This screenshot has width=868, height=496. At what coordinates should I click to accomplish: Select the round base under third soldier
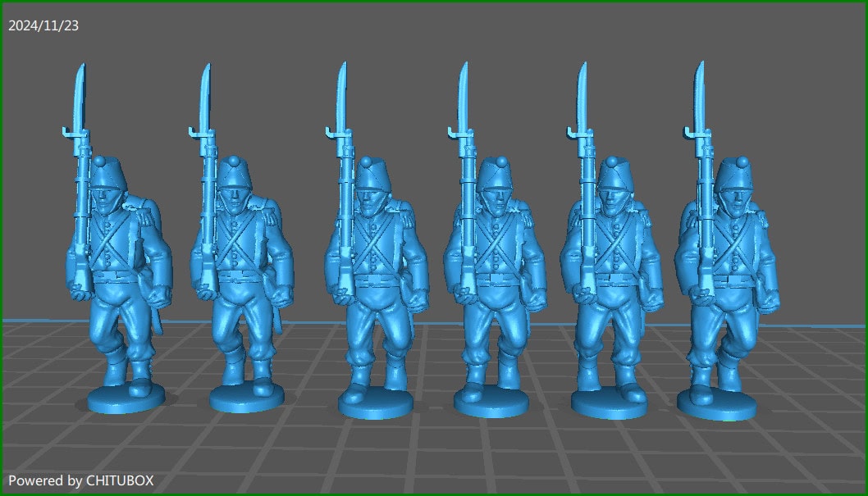pos(376,406)
